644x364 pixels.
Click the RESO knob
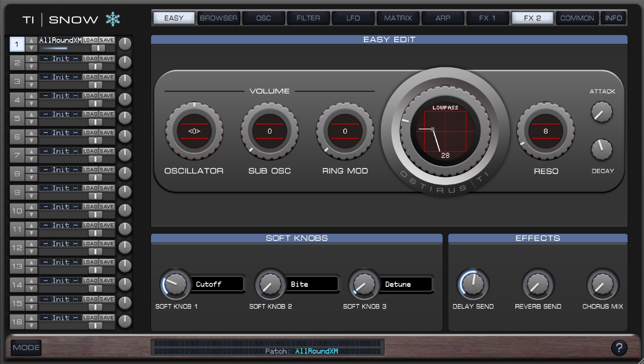tap(546, 131)
